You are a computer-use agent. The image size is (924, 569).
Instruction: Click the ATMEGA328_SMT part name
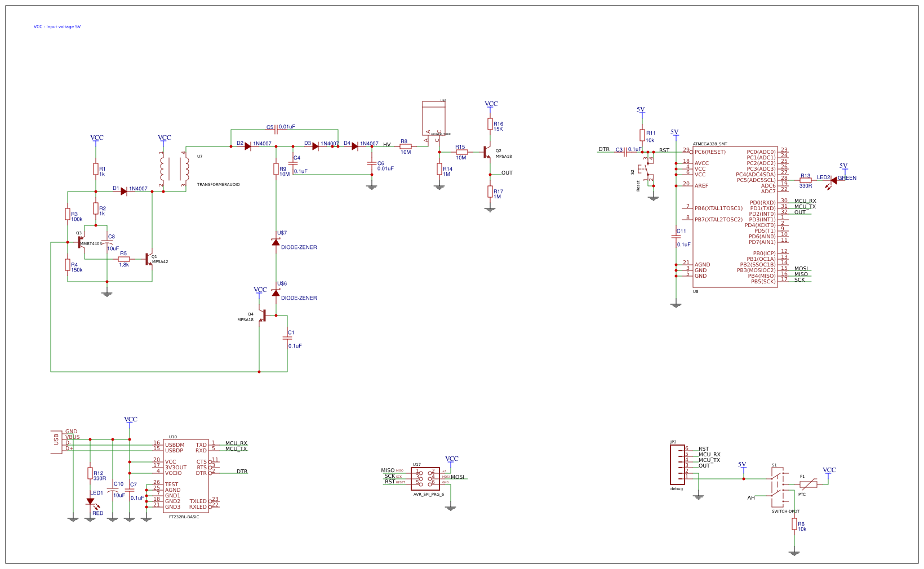click(x=710, y=144)
